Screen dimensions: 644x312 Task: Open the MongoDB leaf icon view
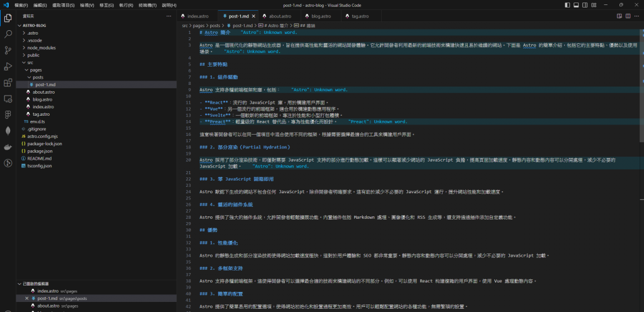(x=8, y=131)
